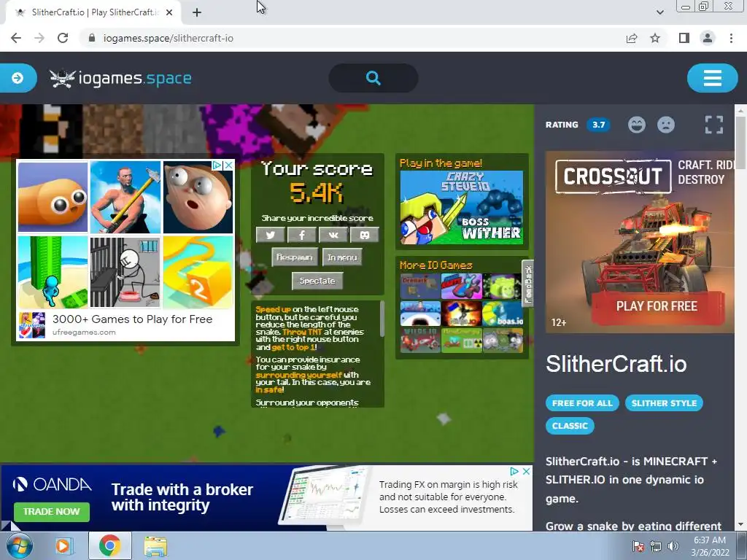
Task: Select the CLASSIC tag
Action: pyautogui.click(x=570, y=426)
